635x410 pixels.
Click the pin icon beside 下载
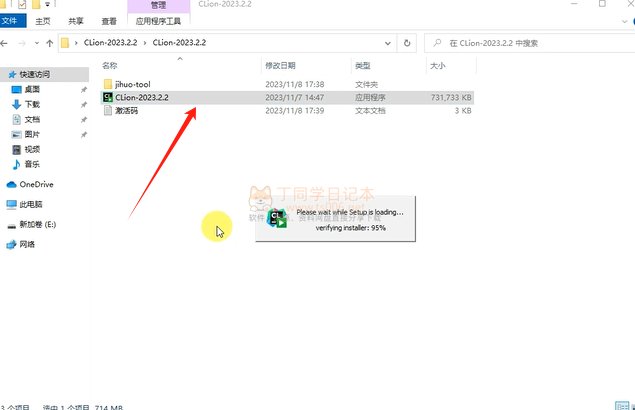[x=83, y=105]
